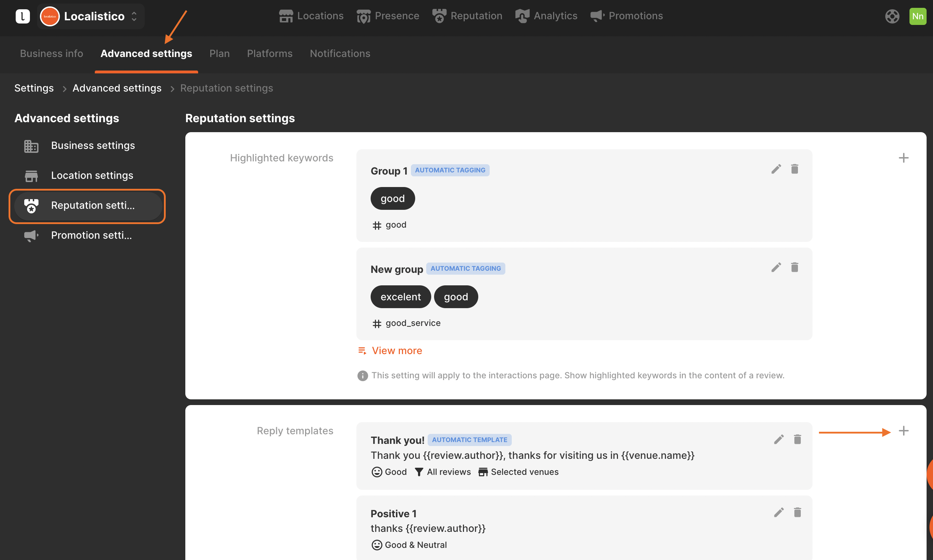Delete the Thank you! reply template
933x560 pixels.
[797, 440]
